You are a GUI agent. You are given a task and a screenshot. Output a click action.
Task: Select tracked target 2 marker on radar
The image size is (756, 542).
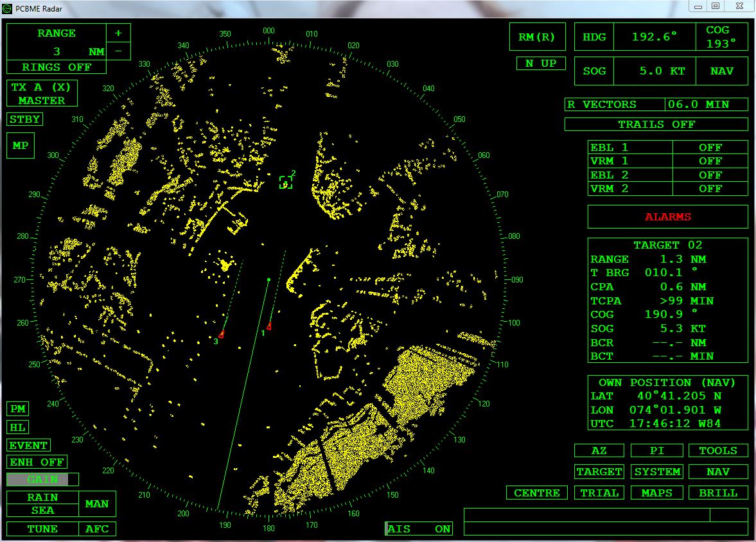coord(286,183)
